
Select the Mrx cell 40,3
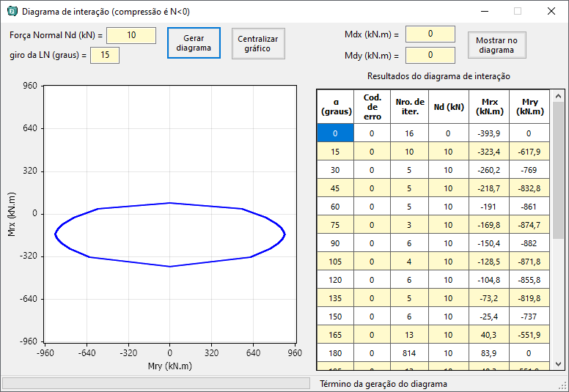(x=489, y=335)
